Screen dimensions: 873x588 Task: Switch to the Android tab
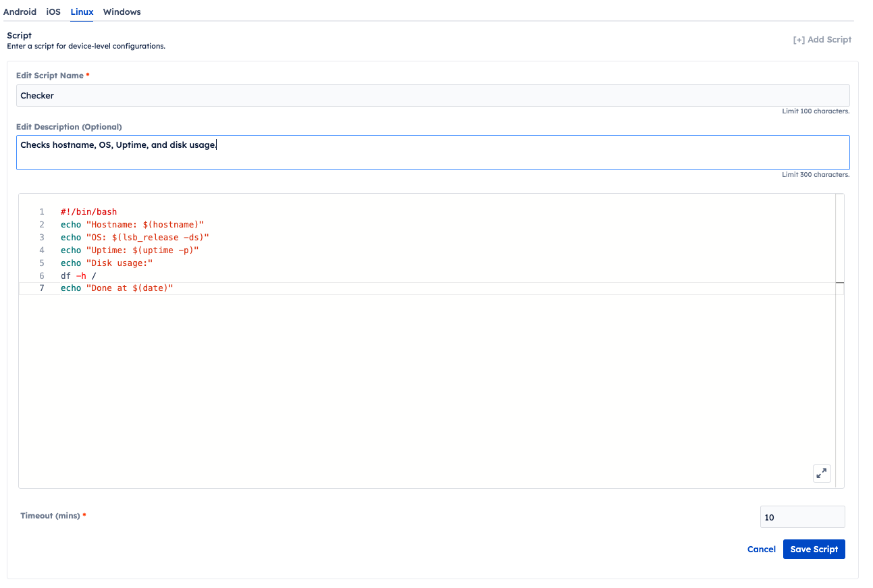(20, 11)
